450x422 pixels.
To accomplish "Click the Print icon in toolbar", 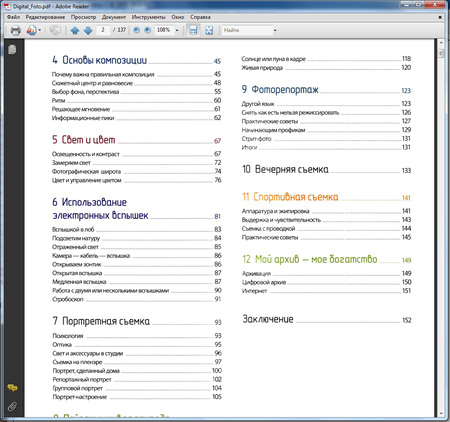I will coord(15,30).
